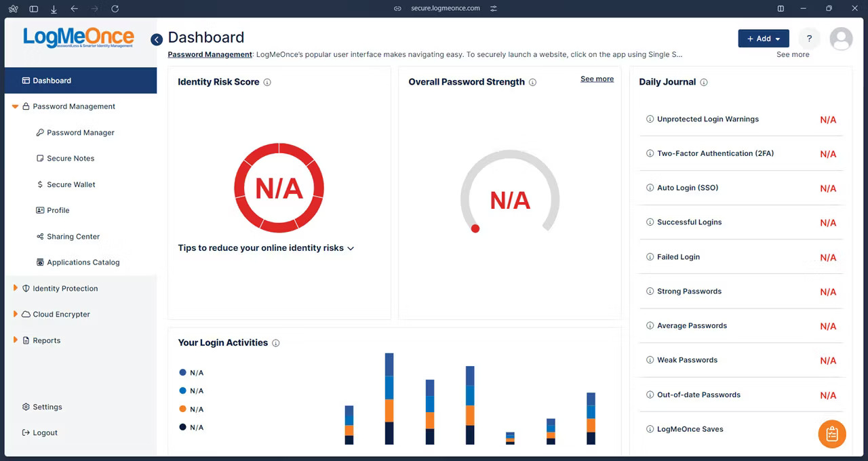
Task: Expand the Identity Protection section
Action: 64,288
